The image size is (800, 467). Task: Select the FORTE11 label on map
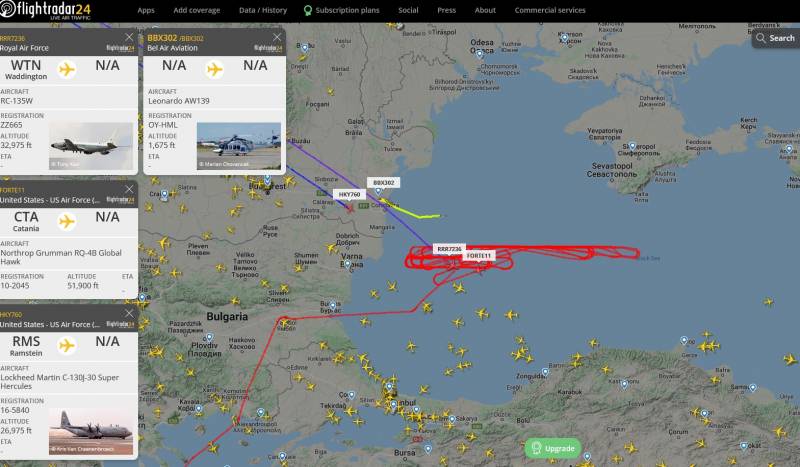pyautogui.click(x=479, y=256)
